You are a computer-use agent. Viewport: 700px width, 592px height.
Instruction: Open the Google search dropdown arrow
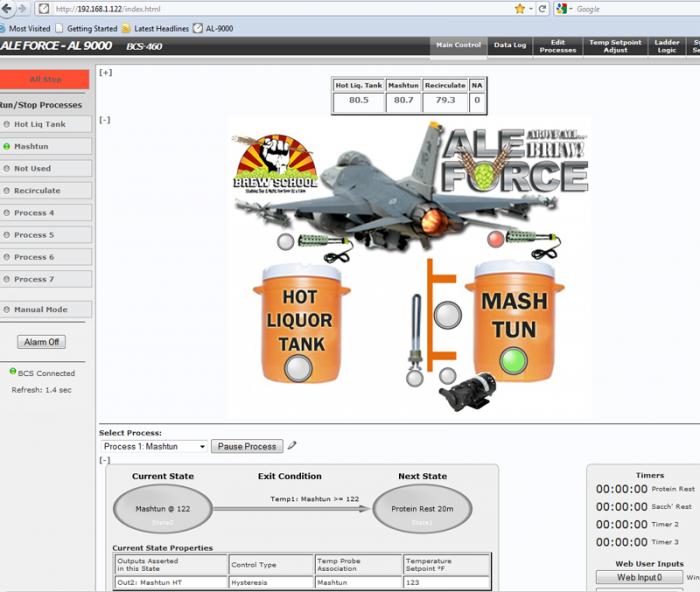(571, 9)
